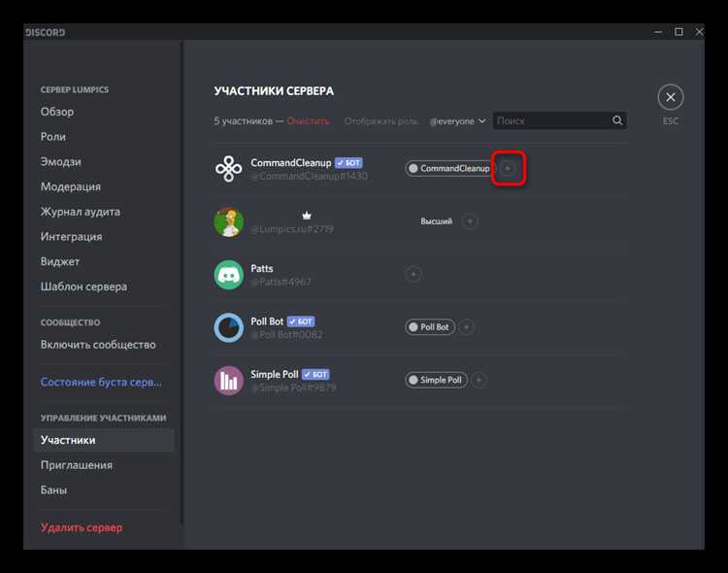The width and height of the screenshot is (728, 573).
Task: Click the @Lumpics.ru#2719 tag
Action: coord(292,229)
